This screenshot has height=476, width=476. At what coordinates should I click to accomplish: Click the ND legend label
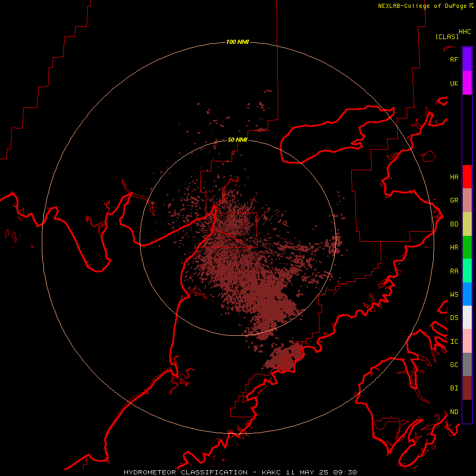point(454,412)
